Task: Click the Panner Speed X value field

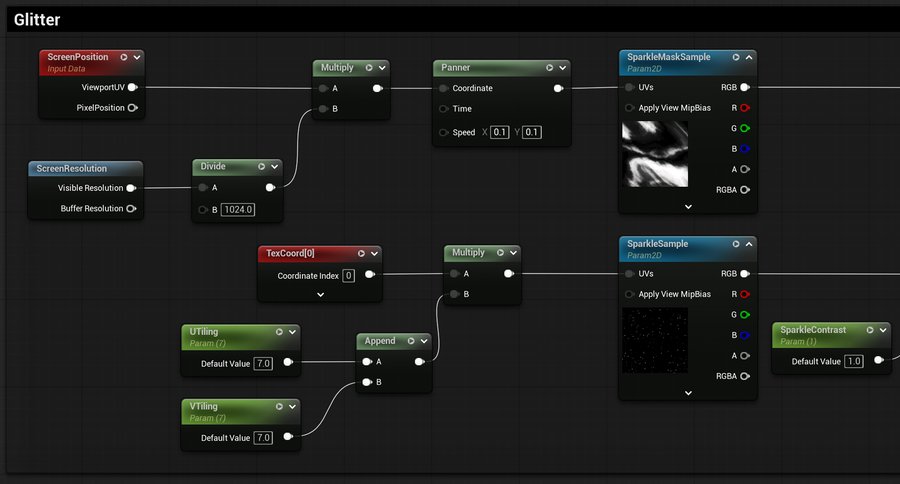Action: point(499,132)
